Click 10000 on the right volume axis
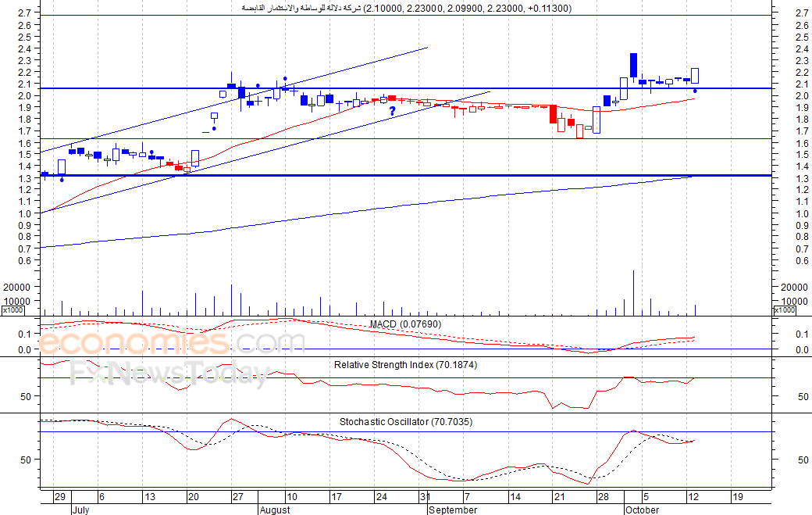 (794, 302)
